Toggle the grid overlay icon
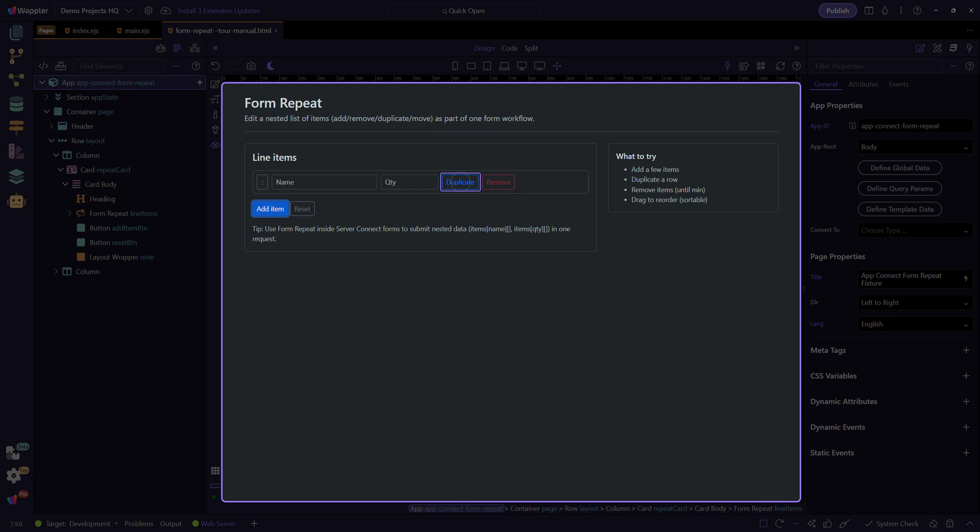The height and width of the screenshot is (532, 980). [215, 470]
